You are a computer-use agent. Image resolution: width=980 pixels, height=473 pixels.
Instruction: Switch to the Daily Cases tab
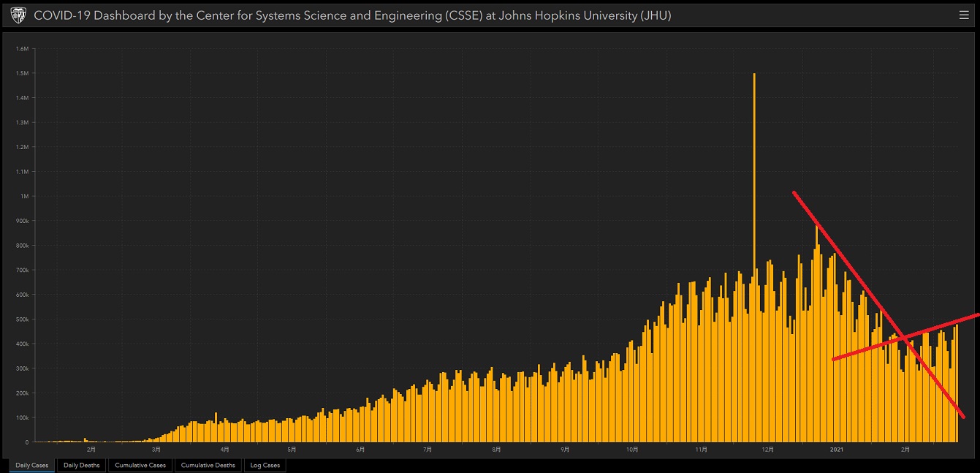31,465
